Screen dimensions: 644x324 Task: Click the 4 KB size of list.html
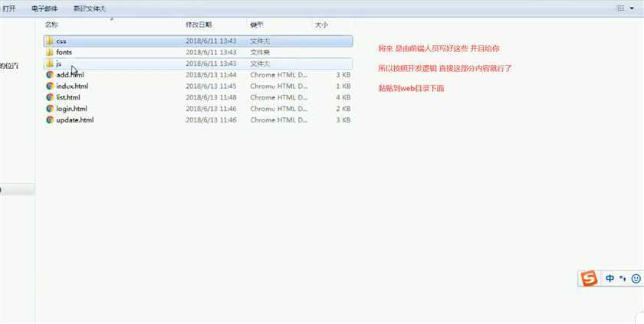pyautogui.click(x=343, y=97)
